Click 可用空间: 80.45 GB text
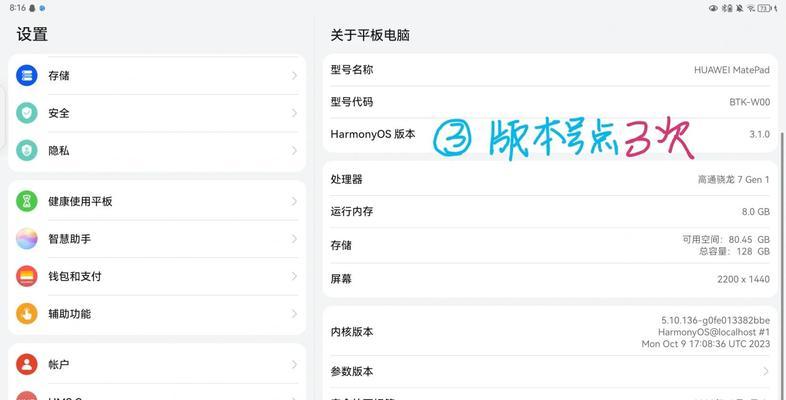Image resolution: width=786 pixels, height=400 pixels. [726, 240]
